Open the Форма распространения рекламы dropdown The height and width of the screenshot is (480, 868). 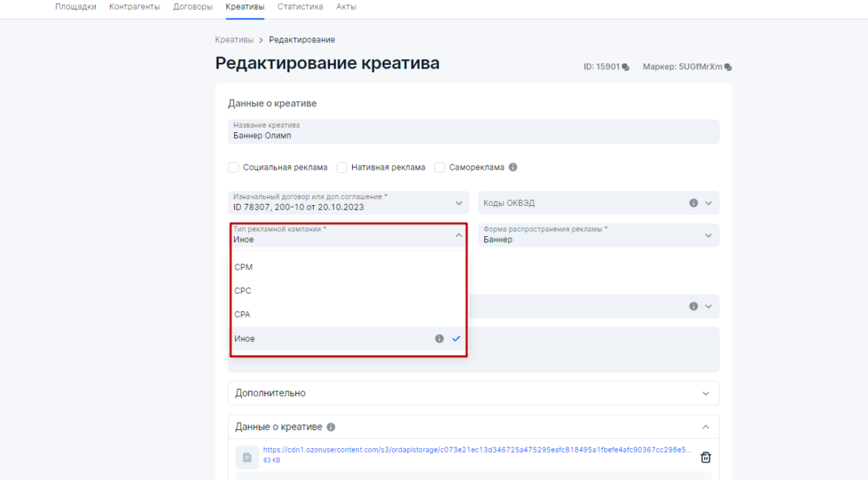click(598, 236)
